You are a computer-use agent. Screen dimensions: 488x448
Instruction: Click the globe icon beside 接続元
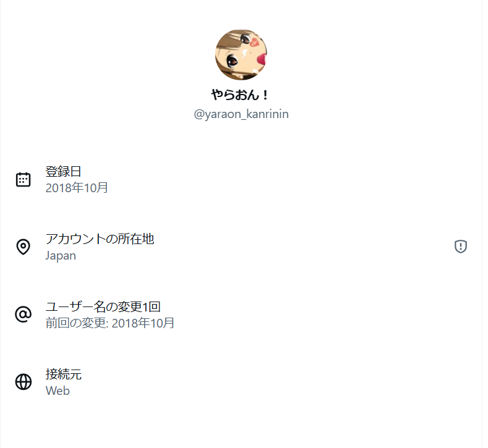23,382
